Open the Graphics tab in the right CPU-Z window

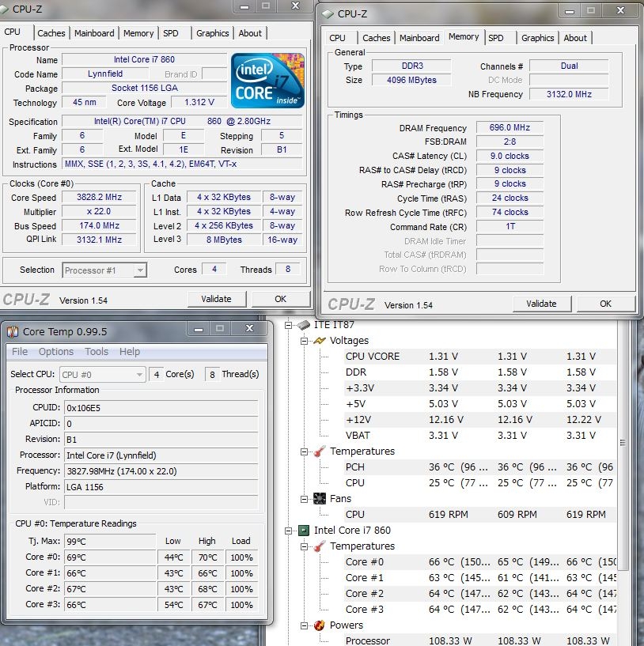pyautogui.click(x=538, y=38)
